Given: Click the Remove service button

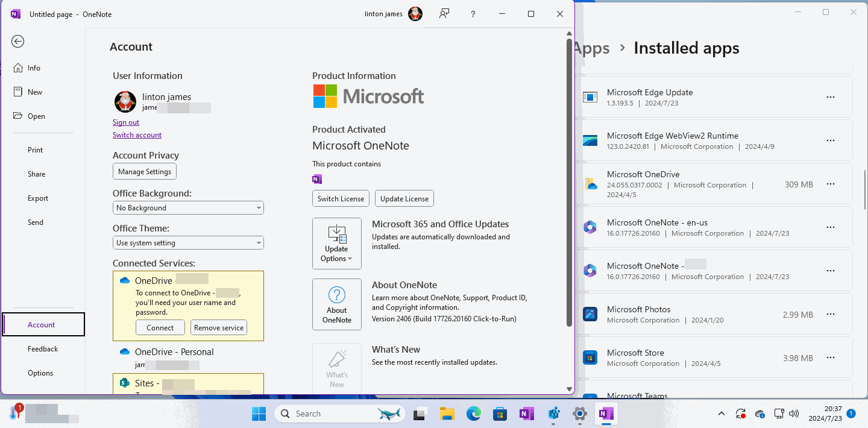Looking at the screenshot, I should click(219, 328).
